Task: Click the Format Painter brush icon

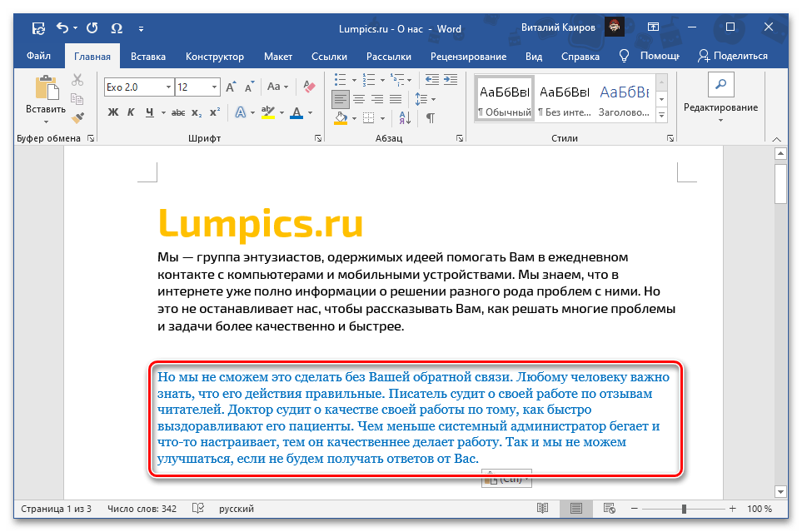Action: point(77,119)
